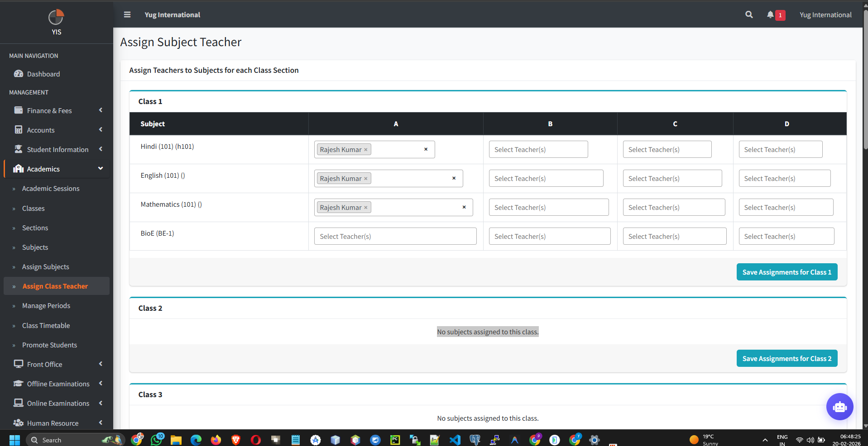Viewport: 868px width, 446px height.
Task: Select the Dashboard navigation icon
Action: tap(18, 74)
